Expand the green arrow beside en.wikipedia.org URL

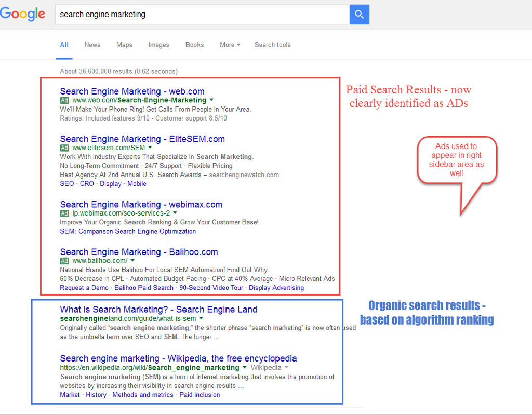(244, 367)
